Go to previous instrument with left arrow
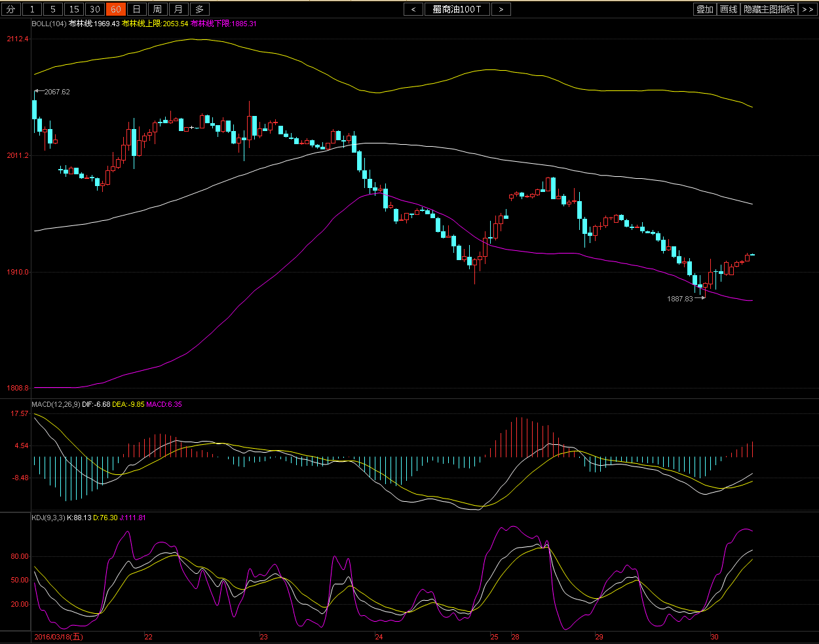The image size is (819, 644). [413, 9]
